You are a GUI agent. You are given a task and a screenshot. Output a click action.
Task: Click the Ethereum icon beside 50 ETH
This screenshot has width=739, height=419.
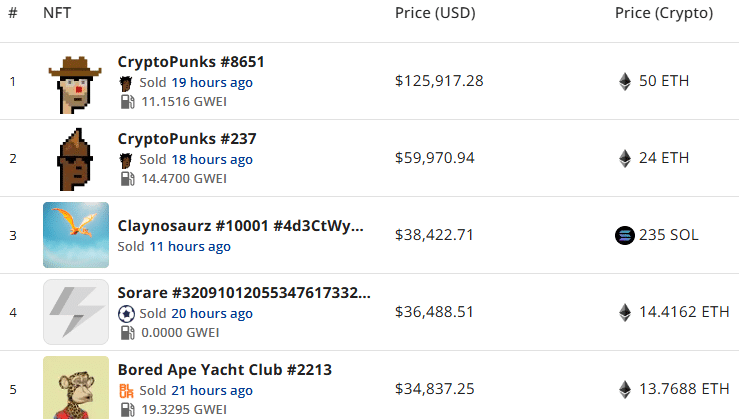pyautogui.click(x=625, y=81)
